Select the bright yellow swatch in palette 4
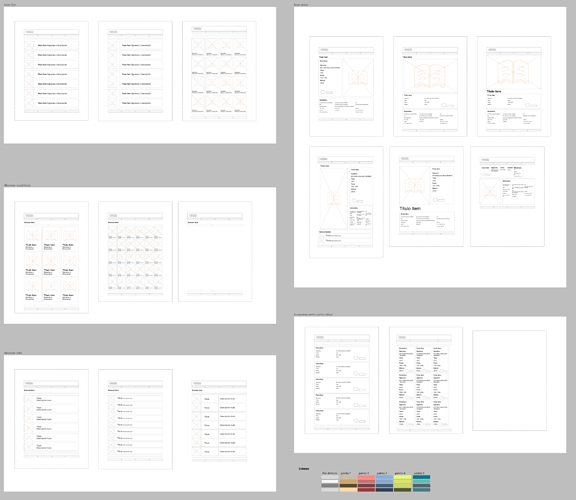 (x=403, y=477)
